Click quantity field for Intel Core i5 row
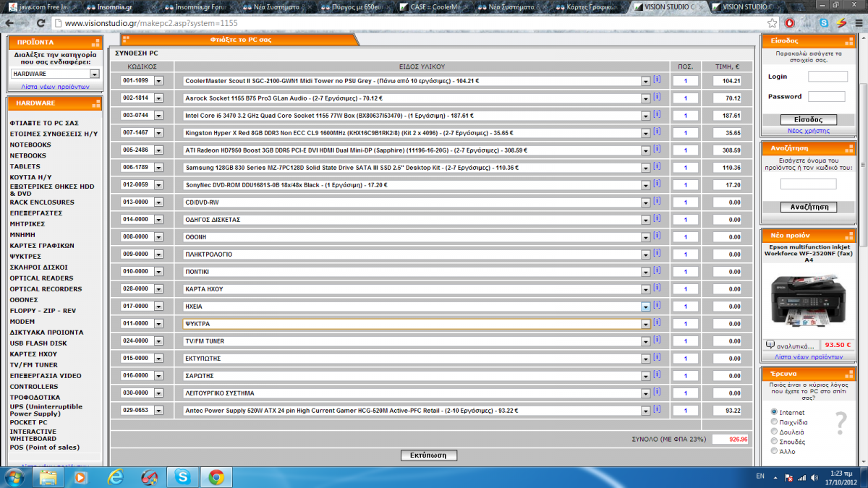Viewport: 868px width, 488px height. pyautogui.click(x=685, y=116)
